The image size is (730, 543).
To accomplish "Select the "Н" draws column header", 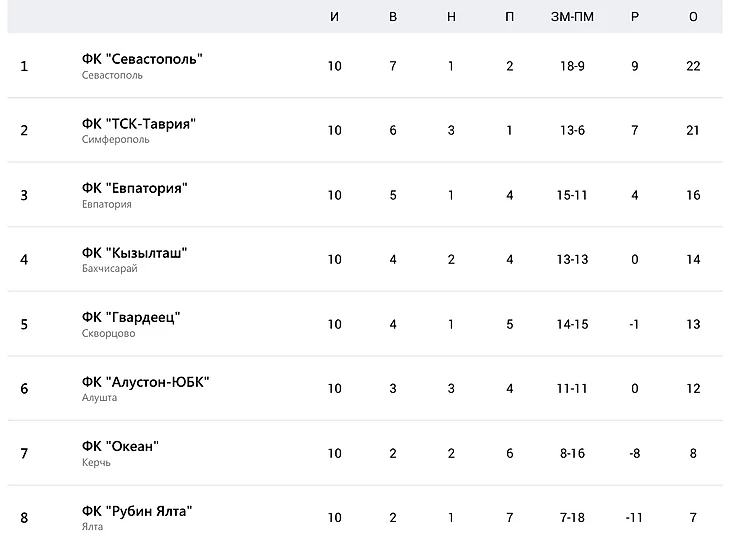I will click(451, 17).
